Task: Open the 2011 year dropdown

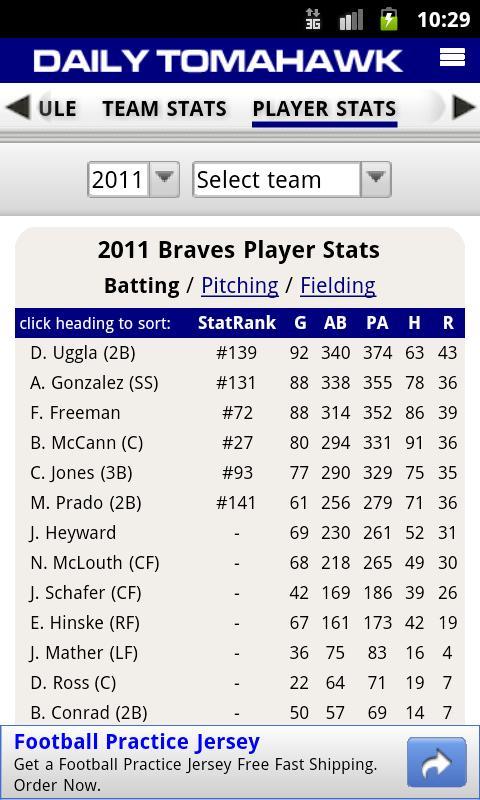Action: pos(133,180)
